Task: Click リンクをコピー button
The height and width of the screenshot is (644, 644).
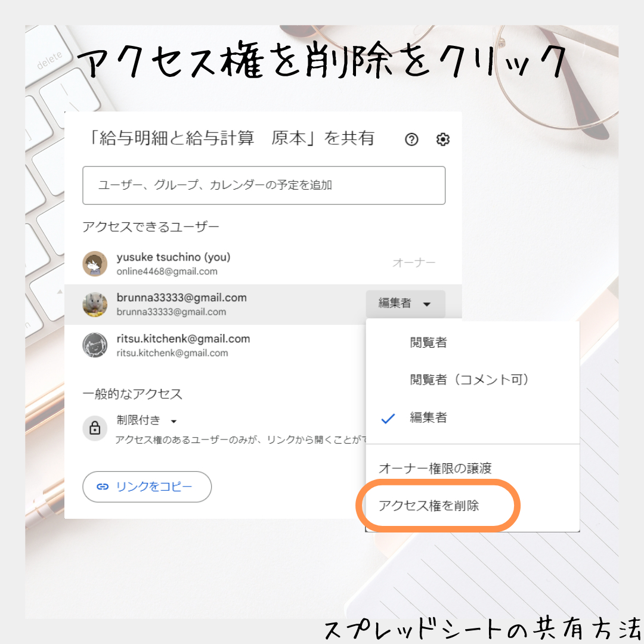Action: click(147, 487)
